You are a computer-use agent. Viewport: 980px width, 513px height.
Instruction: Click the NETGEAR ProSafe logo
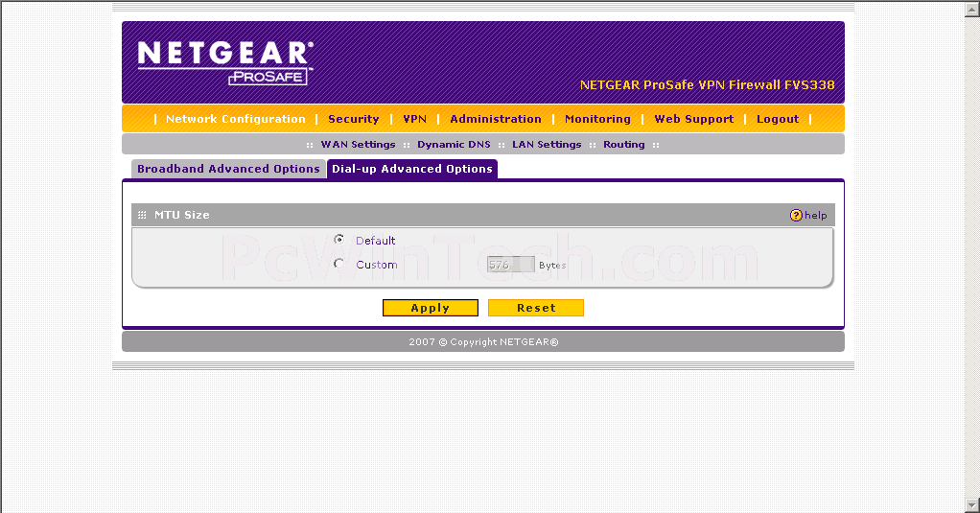(x=225, y=62)
